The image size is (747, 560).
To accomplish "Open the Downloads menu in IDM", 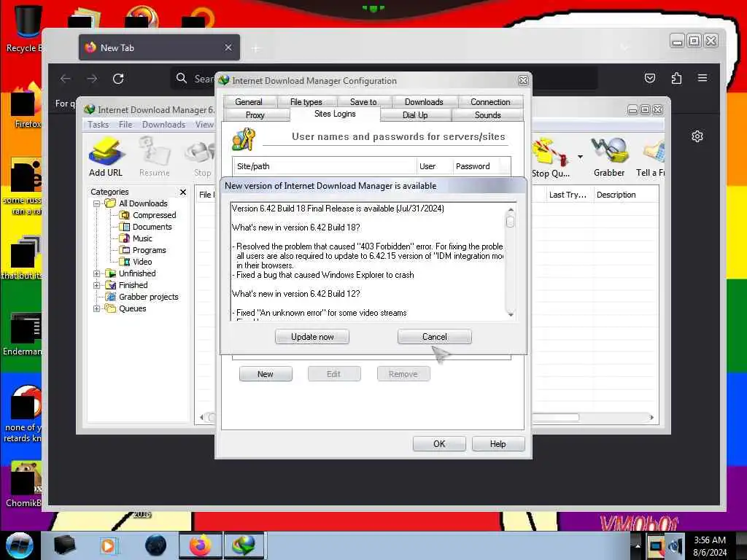I will click(x=163, y=124).
